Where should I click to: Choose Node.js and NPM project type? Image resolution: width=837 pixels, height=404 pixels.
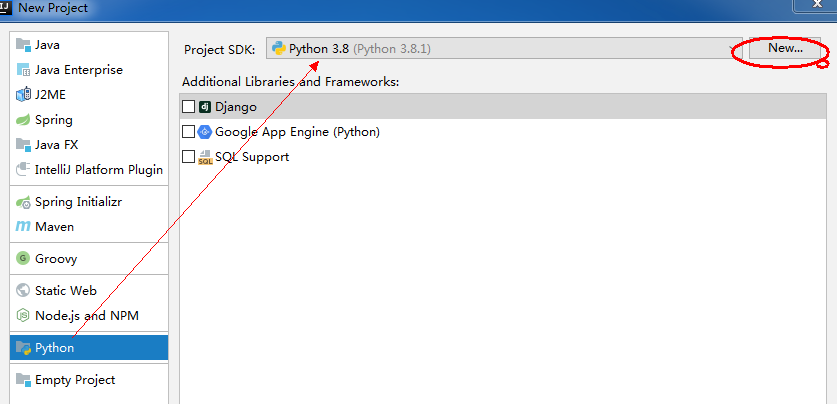pos(89,316)
